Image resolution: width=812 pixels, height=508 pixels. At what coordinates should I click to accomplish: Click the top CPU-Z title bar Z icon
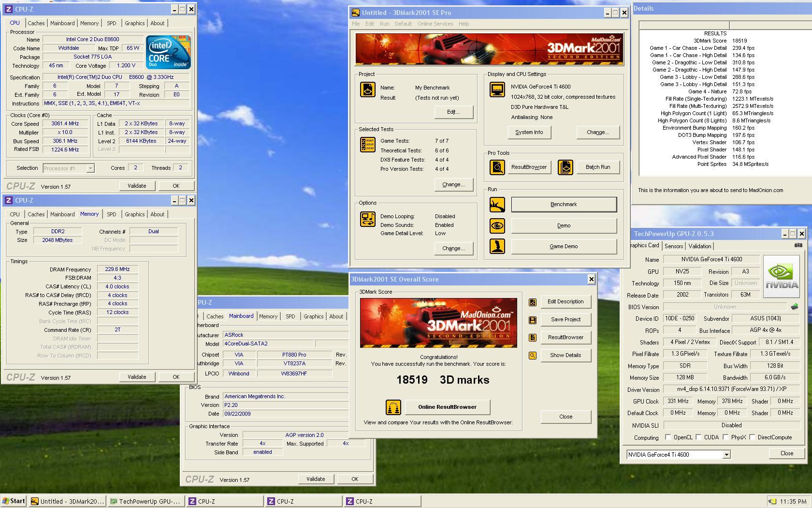pos(9,9)
